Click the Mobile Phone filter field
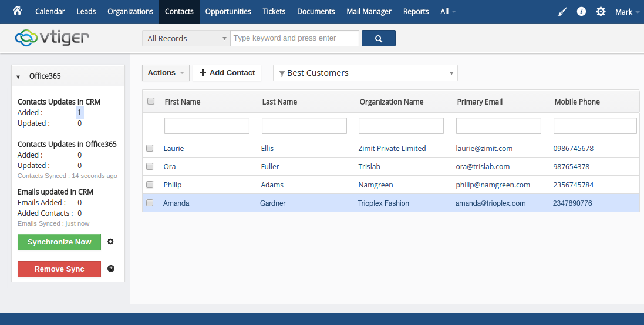This screenshot has width=644, height=325. click(x=595, y=126)
